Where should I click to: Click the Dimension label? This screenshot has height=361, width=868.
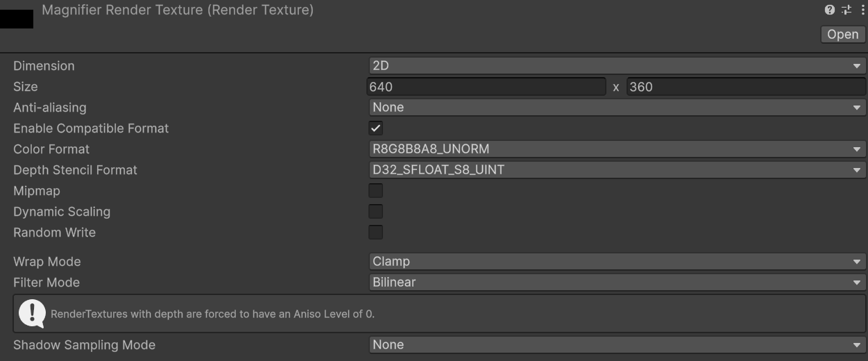coord(44,66)
